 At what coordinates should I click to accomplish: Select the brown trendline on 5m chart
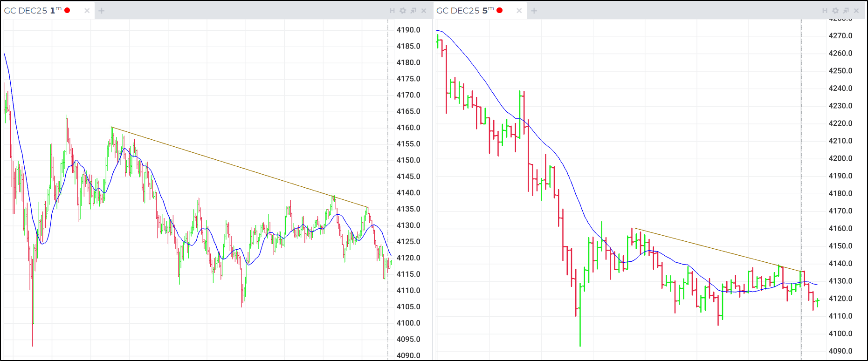(x=718, y=250)
